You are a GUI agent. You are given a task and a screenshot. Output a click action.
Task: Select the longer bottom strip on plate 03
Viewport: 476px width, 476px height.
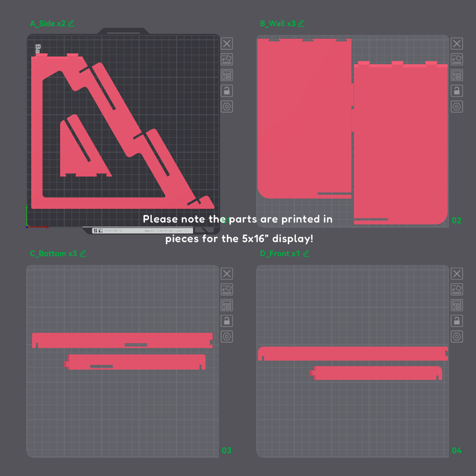122,340
